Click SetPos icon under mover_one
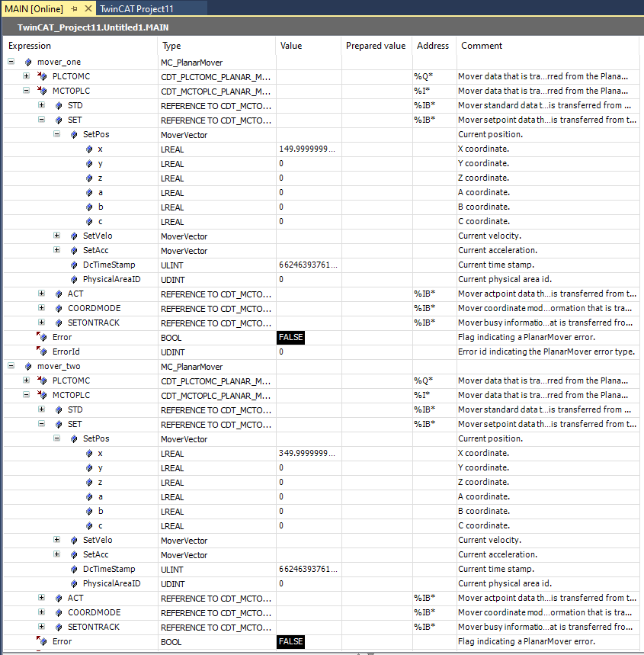This screenshot has height=655, width=644. pos(74,134)
